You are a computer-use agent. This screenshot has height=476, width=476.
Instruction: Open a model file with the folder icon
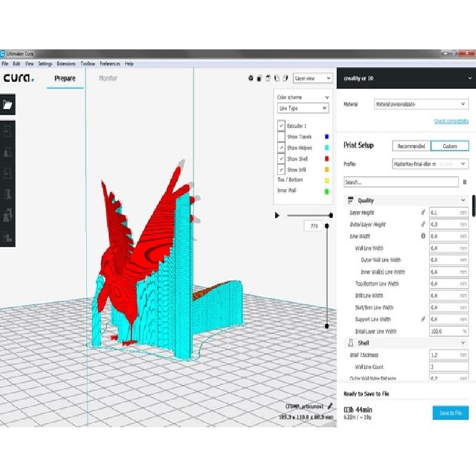tap(8, 105)
